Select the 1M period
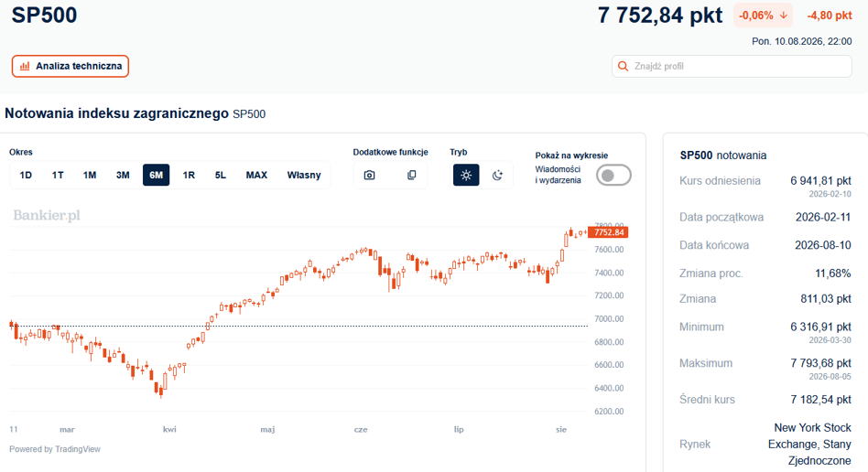Image resolution: width=868 pixels, height=472 pixels. (90, 175)
